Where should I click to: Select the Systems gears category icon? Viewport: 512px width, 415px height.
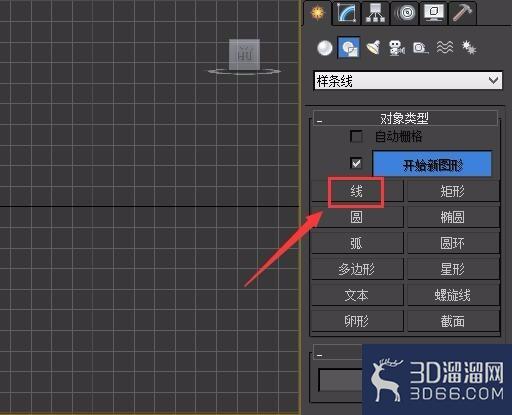click(x=469, y=48)
